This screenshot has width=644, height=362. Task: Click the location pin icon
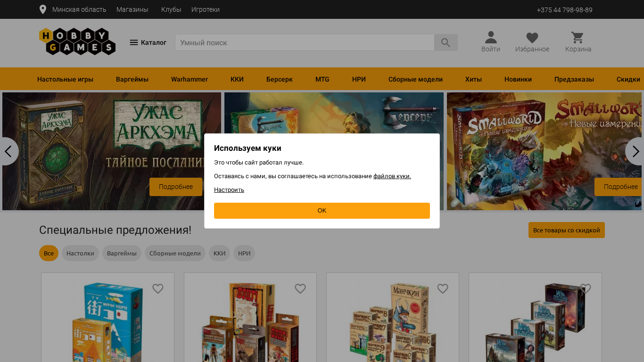click(43, 9)
